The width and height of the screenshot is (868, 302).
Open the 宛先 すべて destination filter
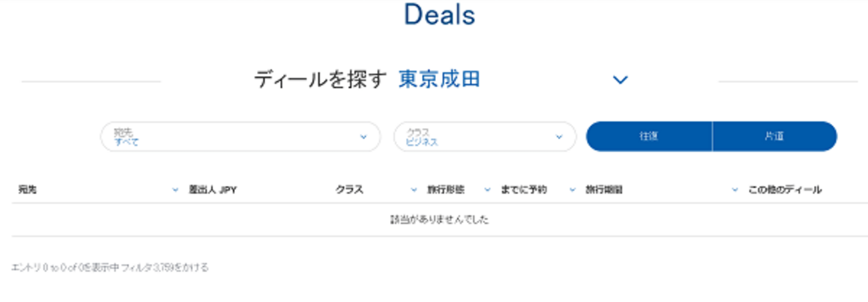pos(234,137)
